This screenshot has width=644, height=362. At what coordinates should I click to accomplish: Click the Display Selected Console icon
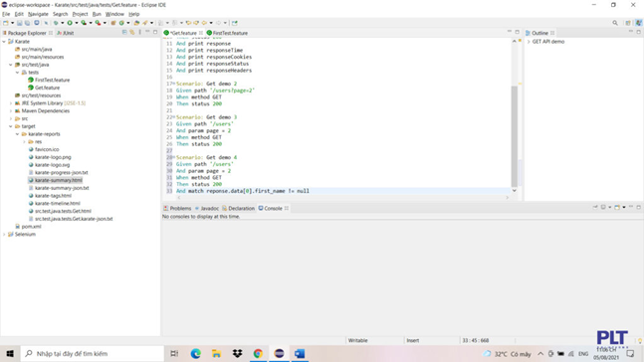tap(603, 207)
